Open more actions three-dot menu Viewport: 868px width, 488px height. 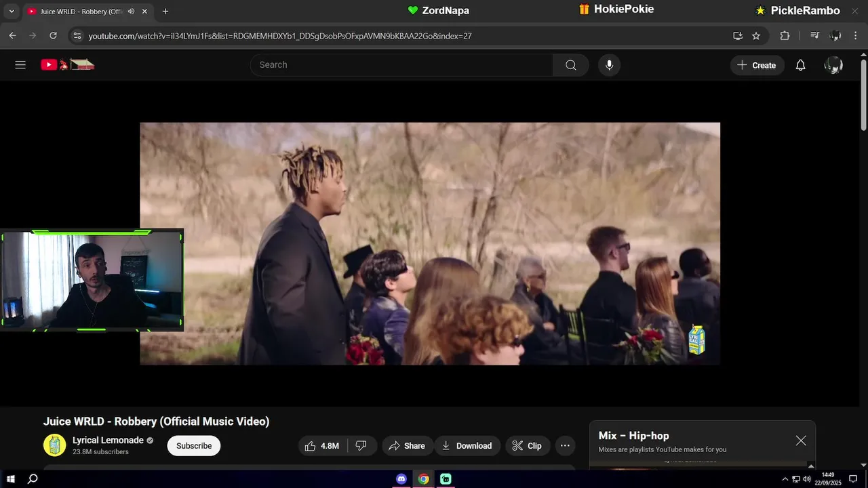565,445
